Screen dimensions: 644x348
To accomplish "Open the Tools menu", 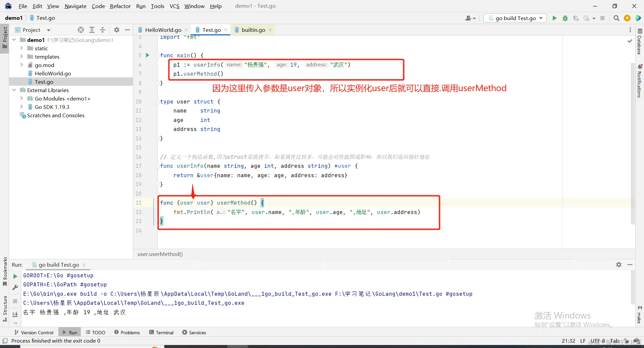I will pos(157,6).
